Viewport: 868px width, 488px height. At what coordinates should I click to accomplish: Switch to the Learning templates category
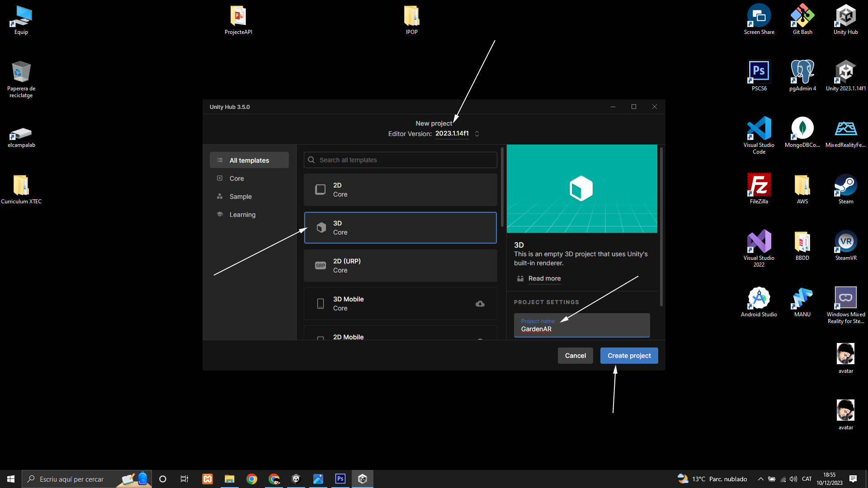242,215
